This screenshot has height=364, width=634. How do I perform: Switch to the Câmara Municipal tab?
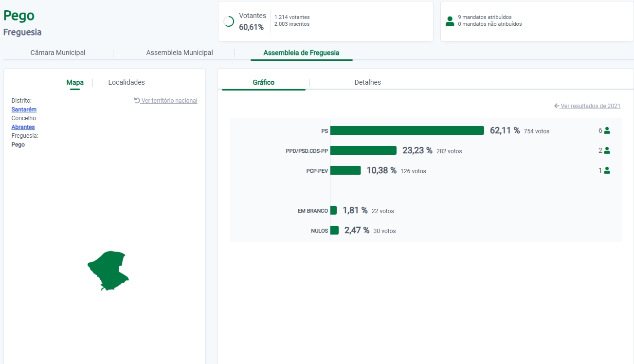pyautogui.click(x=58, y=53)
